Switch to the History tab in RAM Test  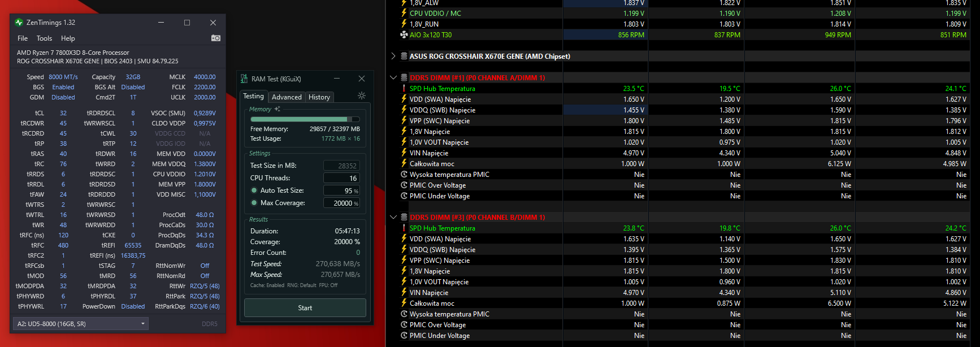(x=319, y=97)
